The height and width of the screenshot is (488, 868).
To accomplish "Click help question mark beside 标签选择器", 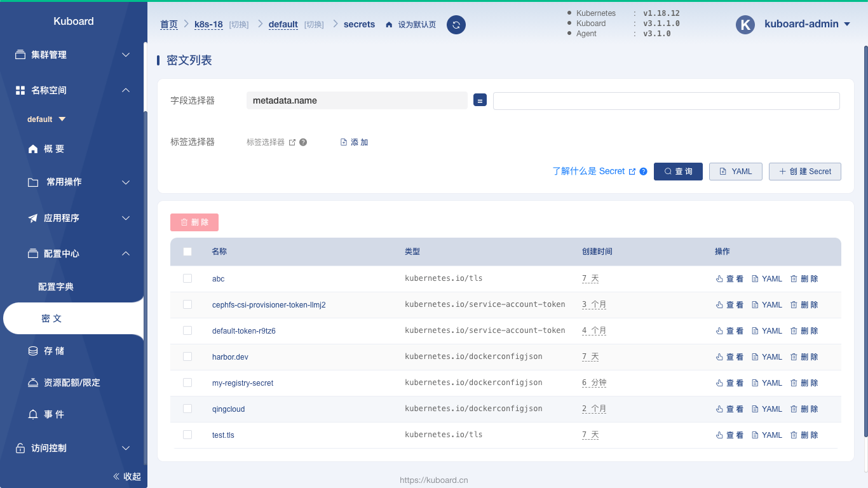I will point(303,142).
